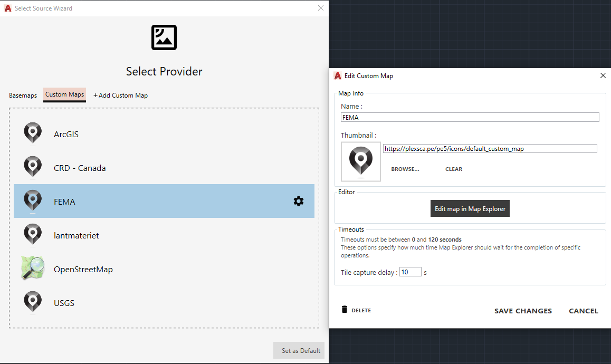Click the OpenStreetMap magnifier map icon
The width and height of the screenshot is (611, 364).
pos(33,269)
